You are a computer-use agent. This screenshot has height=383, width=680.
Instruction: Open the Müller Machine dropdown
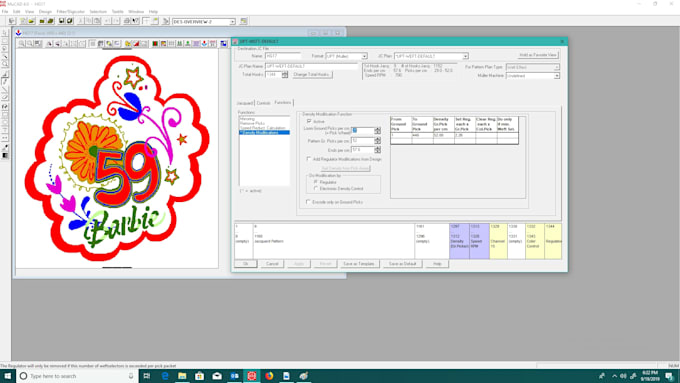[556, 76]
